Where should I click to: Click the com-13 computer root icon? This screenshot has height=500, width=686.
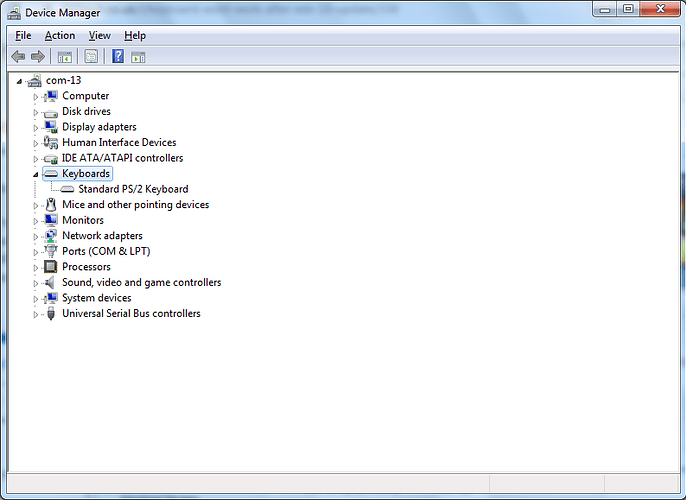pyautogui.click(x=34, y=80)
